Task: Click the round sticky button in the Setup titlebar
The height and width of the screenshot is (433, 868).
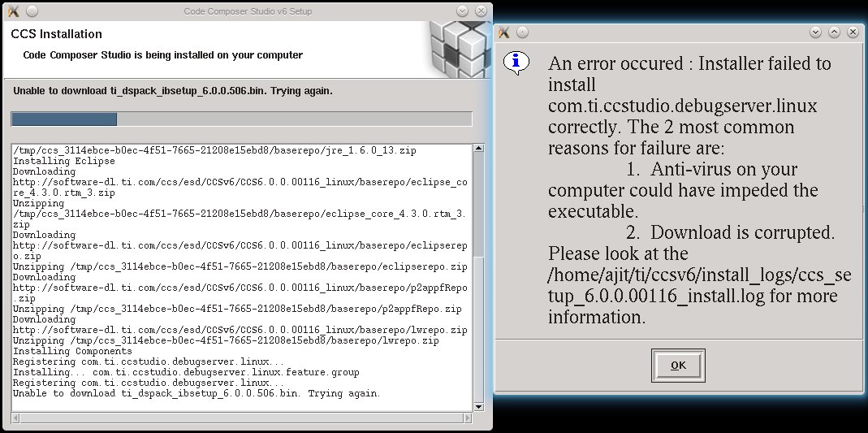Action: (x=32, y=11)
